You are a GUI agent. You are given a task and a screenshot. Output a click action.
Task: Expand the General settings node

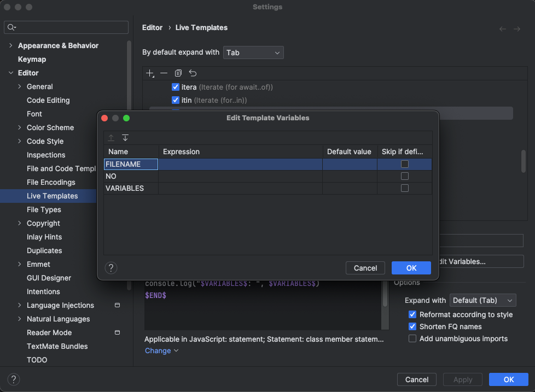coord(20,86)
